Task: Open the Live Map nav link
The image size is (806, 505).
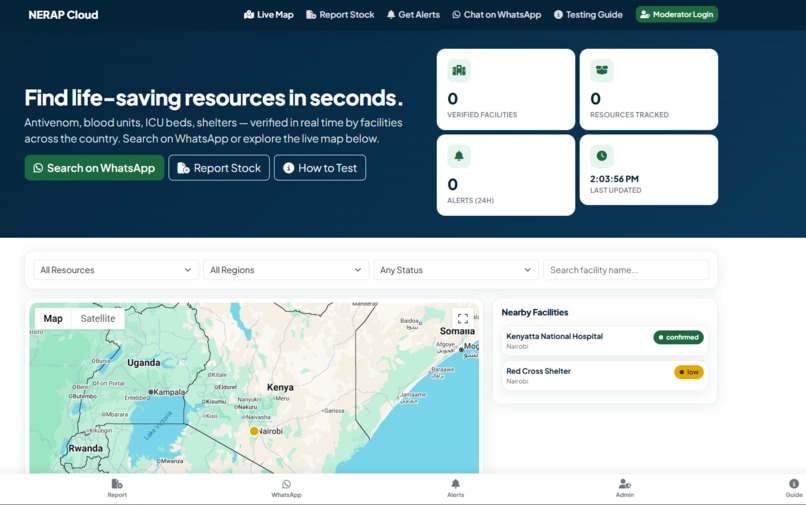Action: point(268,14)
